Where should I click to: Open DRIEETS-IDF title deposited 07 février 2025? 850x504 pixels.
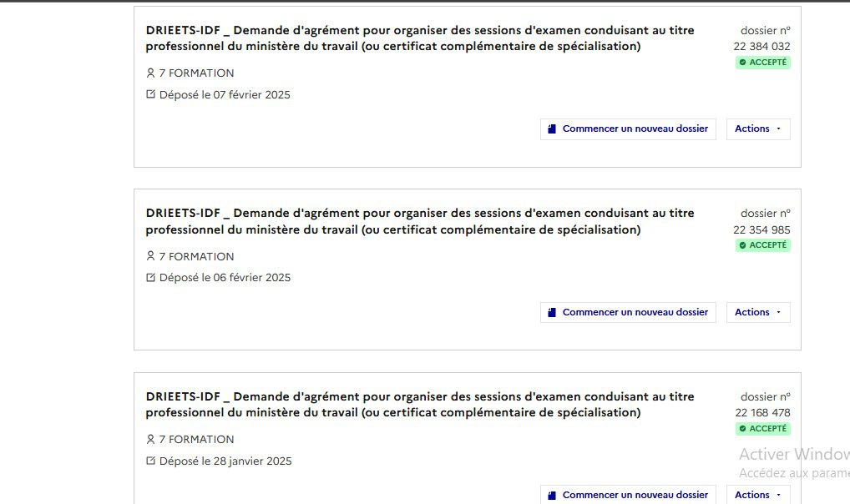point(419,38)
